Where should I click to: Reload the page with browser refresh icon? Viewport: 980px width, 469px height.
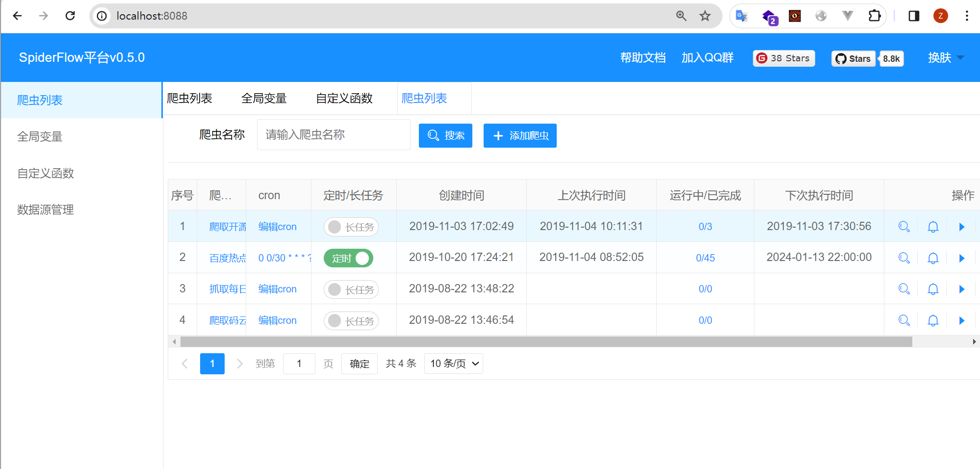pyautogui.click(x=70, y=16)
